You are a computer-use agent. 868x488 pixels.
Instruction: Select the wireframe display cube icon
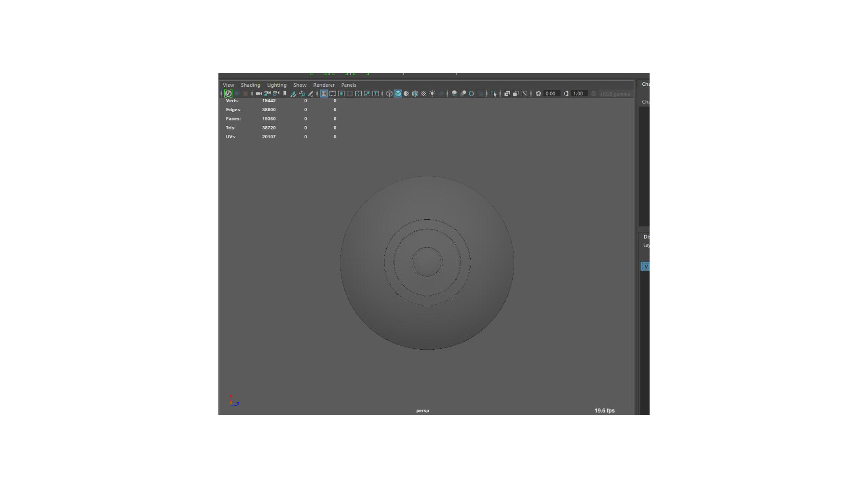coord(389,93)
